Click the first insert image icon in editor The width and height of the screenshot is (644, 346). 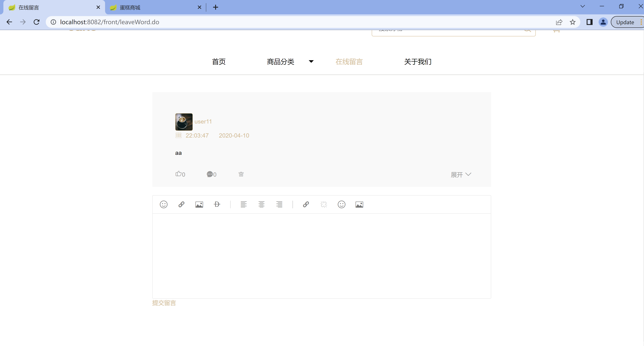(x=199, y=205)
